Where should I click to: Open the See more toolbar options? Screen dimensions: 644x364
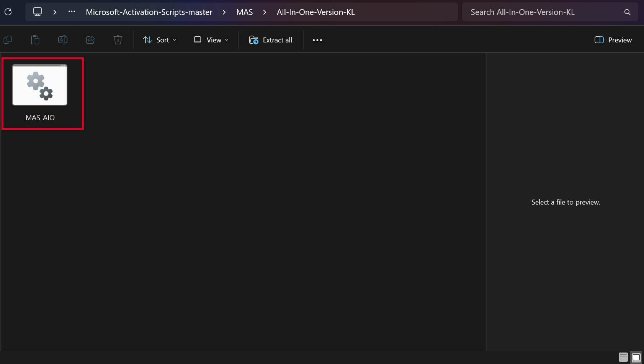(x=317, y=40)
